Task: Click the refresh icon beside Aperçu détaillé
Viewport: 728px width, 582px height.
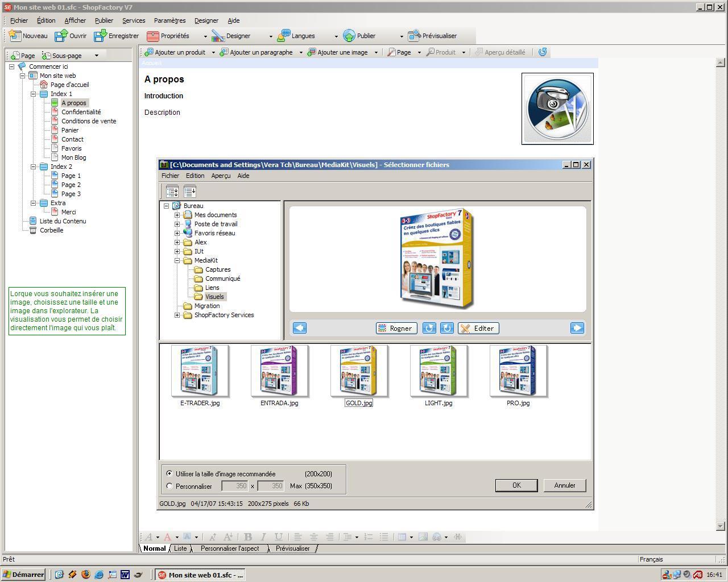Action: coord(543,52)
